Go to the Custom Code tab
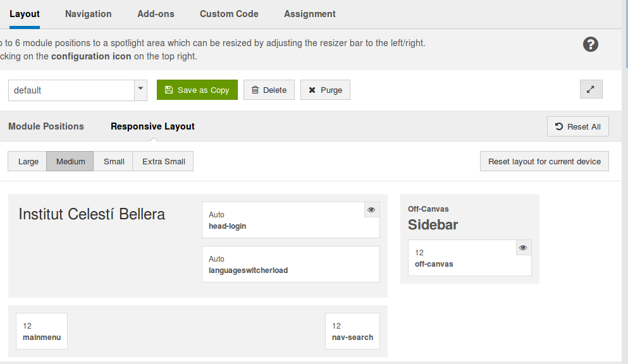The image size is (628, 364). [x=229, y=14]
